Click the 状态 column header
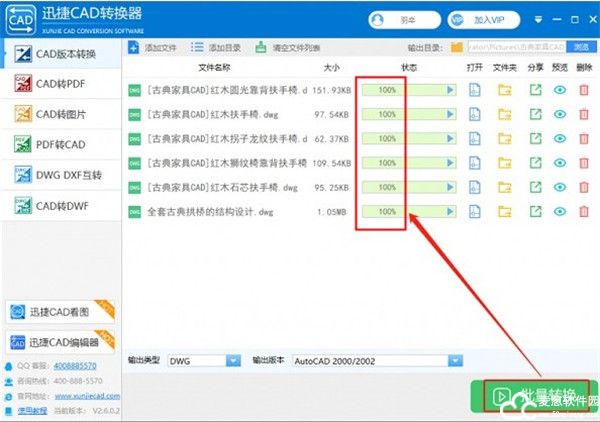Image resolution: width=600 pixels, height=422 pixels. pos(409,68)
